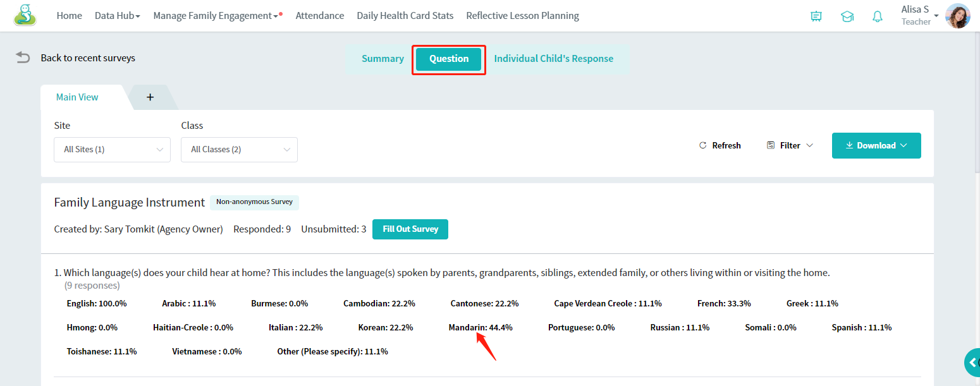Screen dimensions: 980x386
Task: Expand the Download button menu
Action: pos(876,145)
